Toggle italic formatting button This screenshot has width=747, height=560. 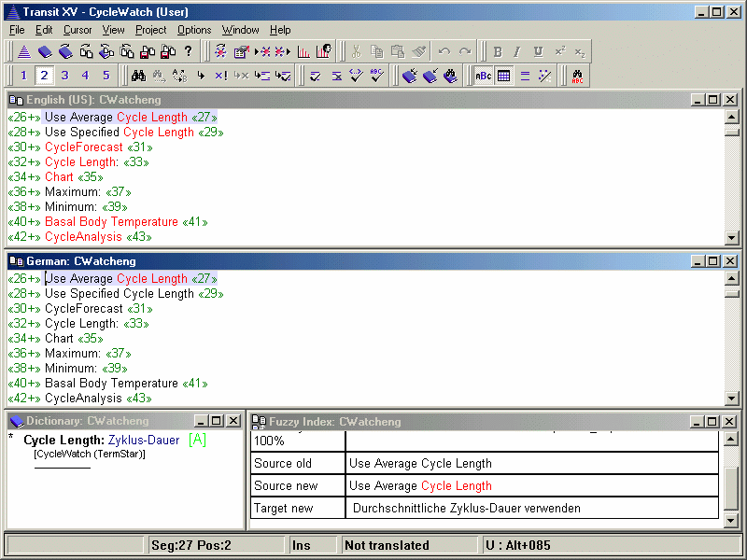coord(518,51)
